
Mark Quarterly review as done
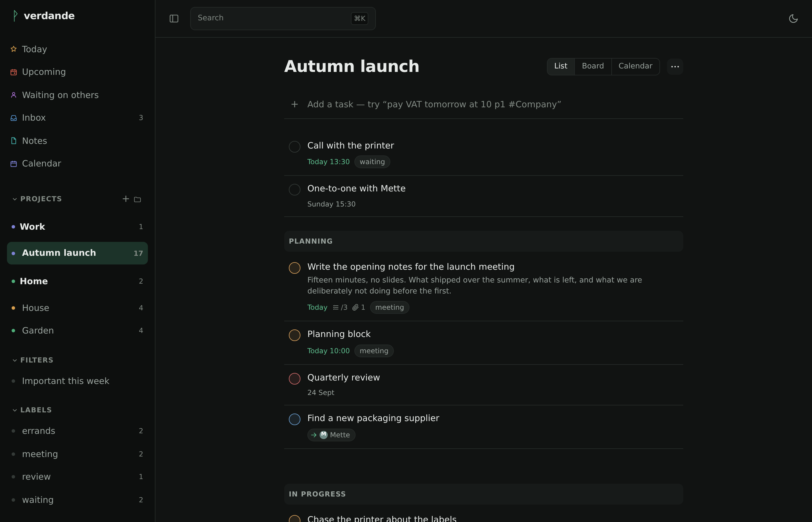click(x=295, y=379)
